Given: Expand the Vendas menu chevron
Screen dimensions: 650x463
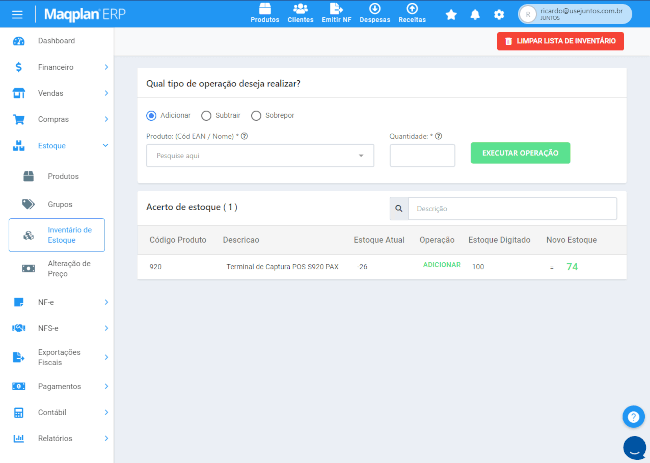Looking at the screenshot, I should coord(106,93).
